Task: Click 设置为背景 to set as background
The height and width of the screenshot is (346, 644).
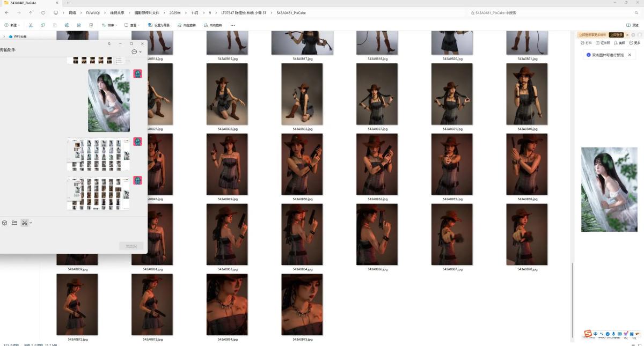Action: click(x=159, y=25)
